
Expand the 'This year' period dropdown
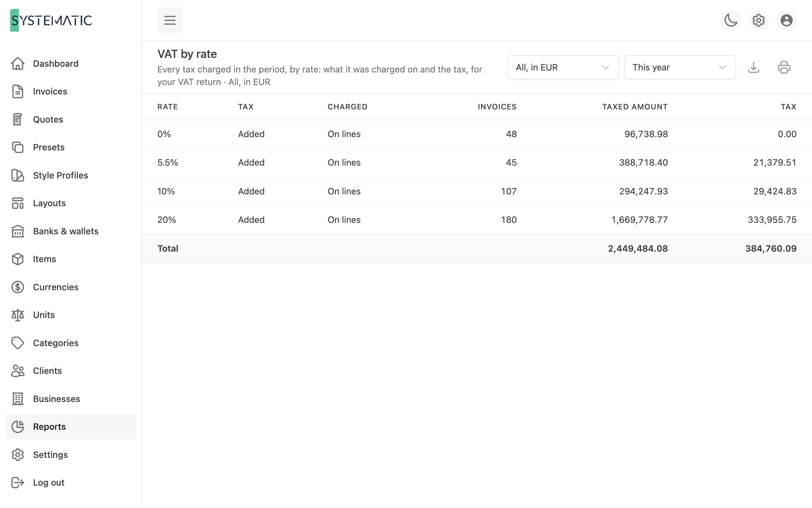[680, 67]
